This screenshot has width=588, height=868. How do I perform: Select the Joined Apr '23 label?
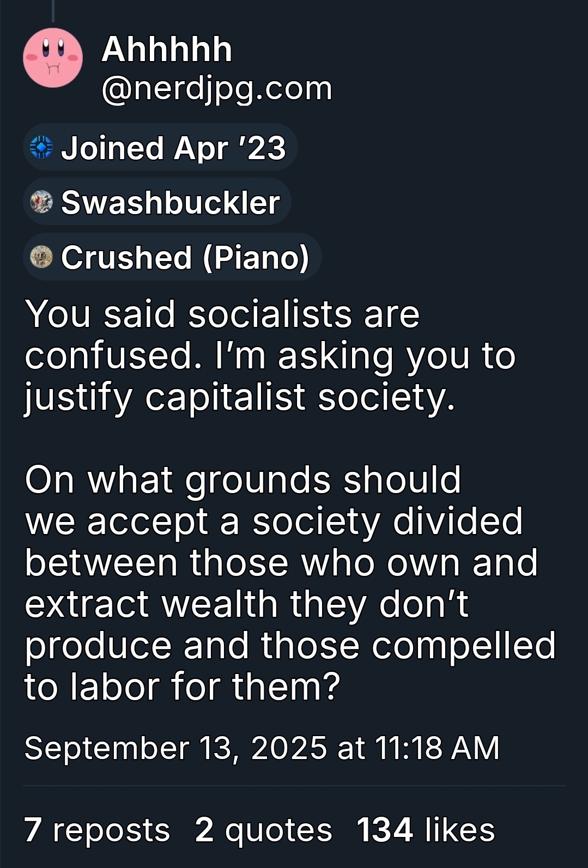tap(173, 148)
